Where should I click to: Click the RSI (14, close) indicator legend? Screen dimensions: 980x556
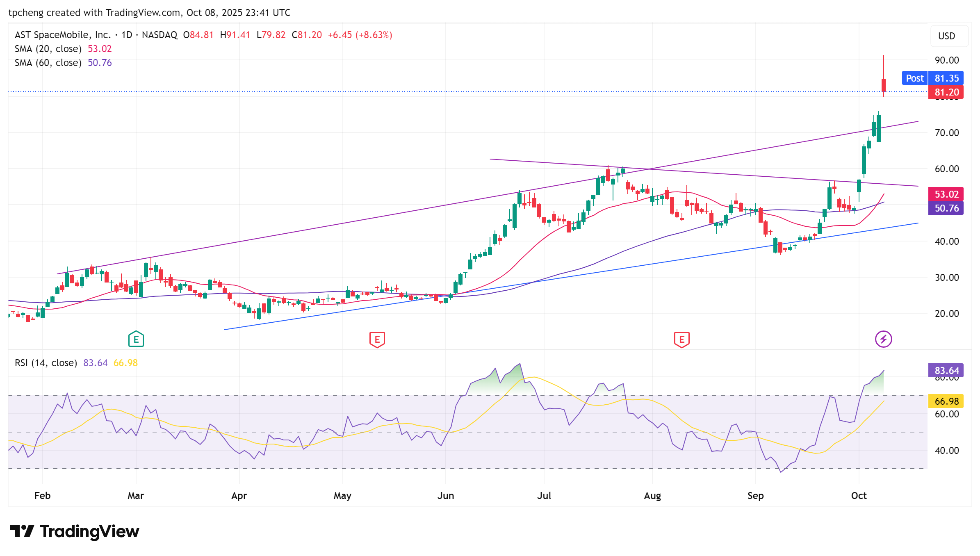pos(46,363)
